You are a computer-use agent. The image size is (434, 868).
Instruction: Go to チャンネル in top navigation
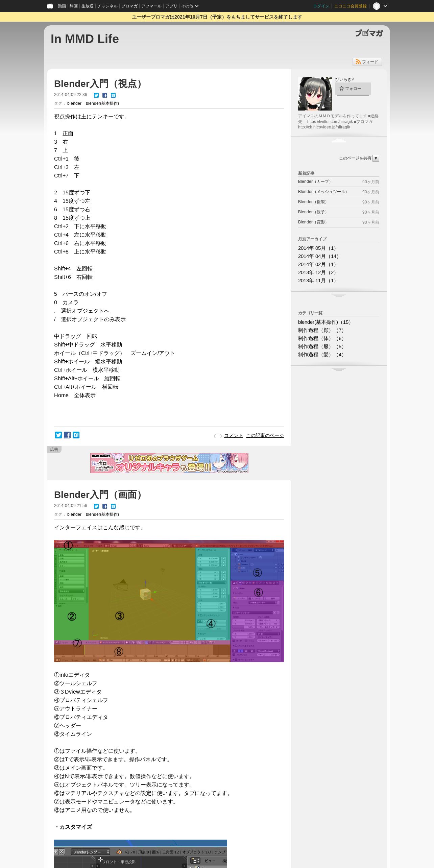click(x=107, y=6)
